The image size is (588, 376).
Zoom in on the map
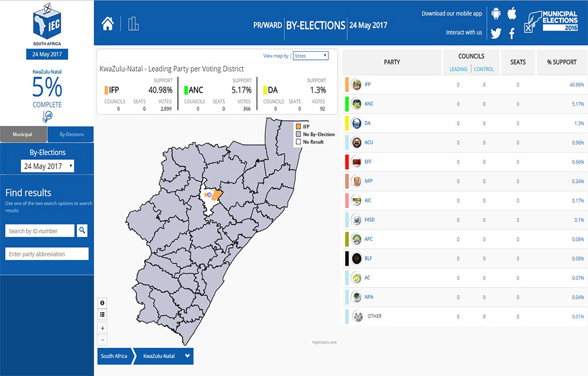click(102, 328)
